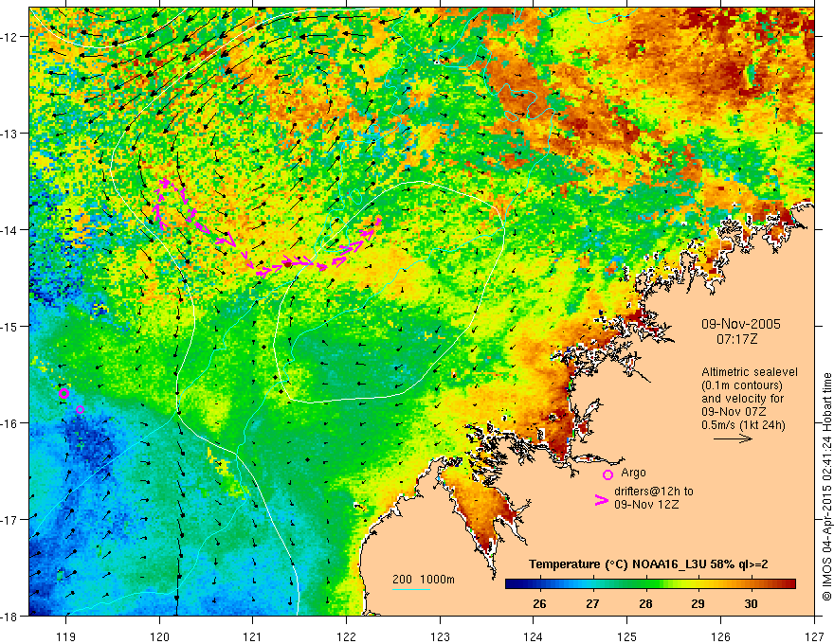The width and height of the screenshot is (834, 644).
Task: Click the smaller Argo float marker below it
Action: click(x=80, y=410)
